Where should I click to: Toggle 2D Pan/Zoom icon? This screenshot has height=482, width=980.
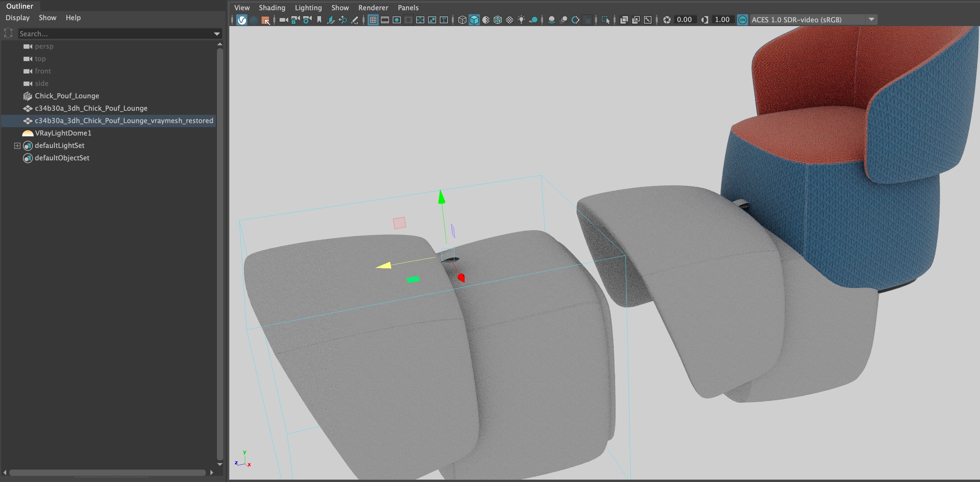[343, 20]
